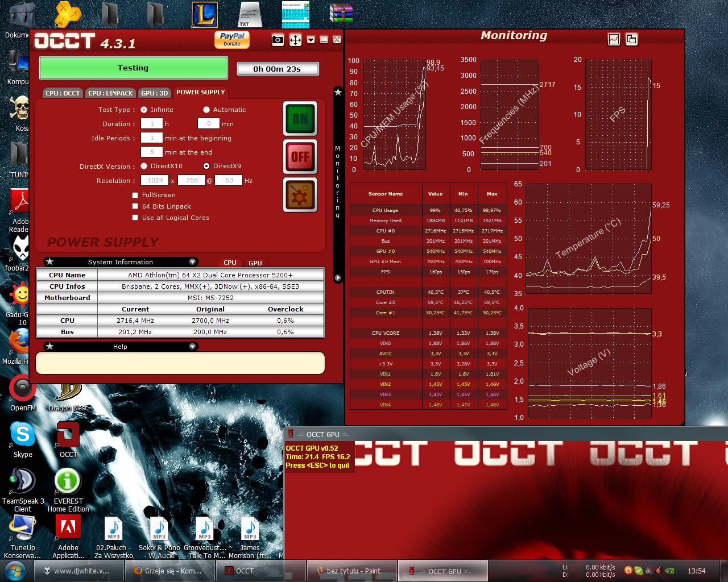Switch to the CPU : OCCT tab

[x=63, y=93]
